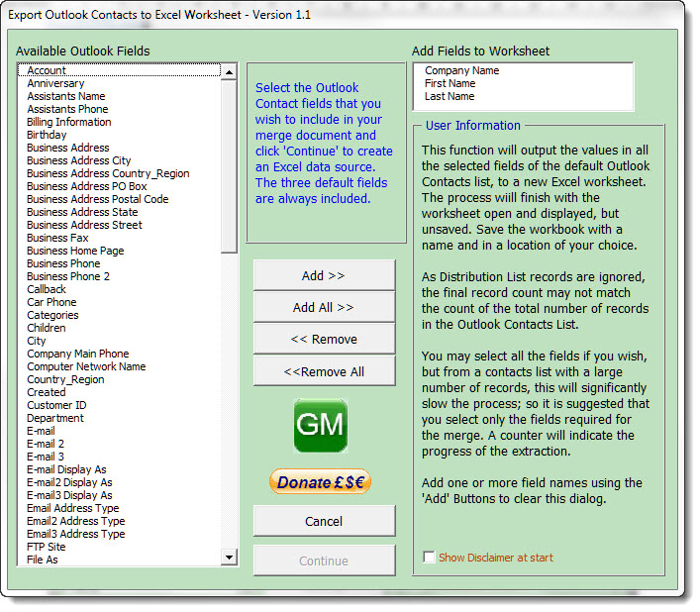Select Assistants Name in the list
The width and height of the screenshot is (700, 612).
pyautogui.click(x=119, y=96)
